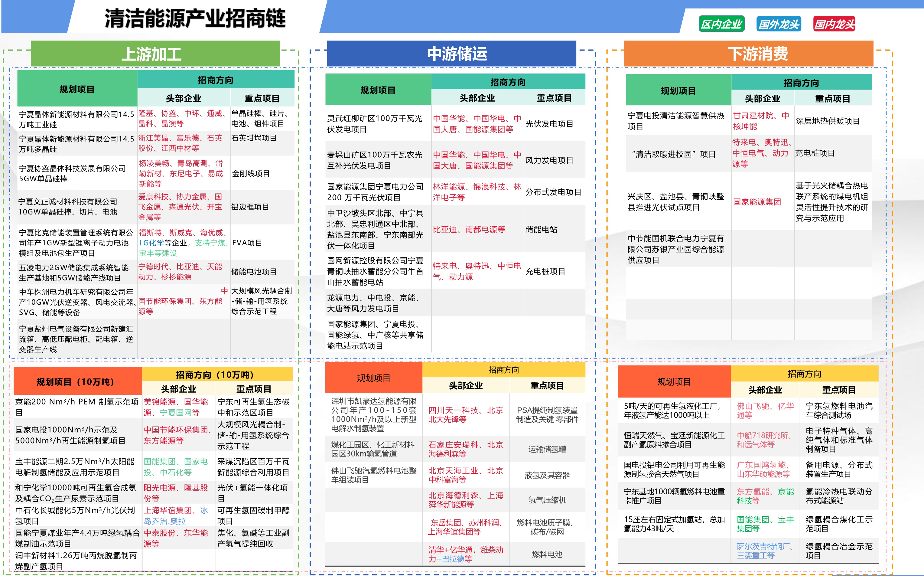924x576 pixels.
Task: Select the 中游储运 blue section header
Action: pos(451,54)
